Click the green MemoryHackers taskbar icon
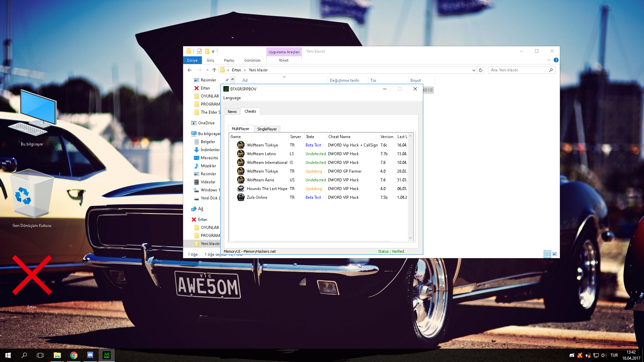Viewport: 644px width, 362px height. (107, 355)
